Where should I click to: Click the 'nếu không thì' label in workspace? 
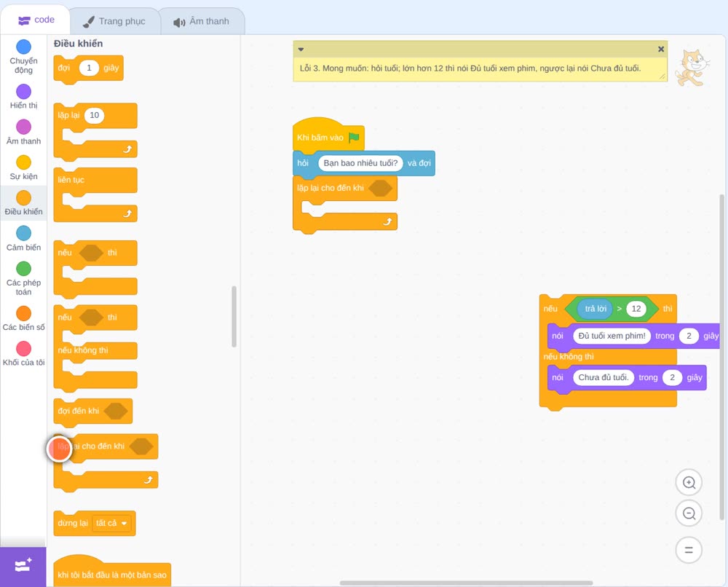point(569,357)
